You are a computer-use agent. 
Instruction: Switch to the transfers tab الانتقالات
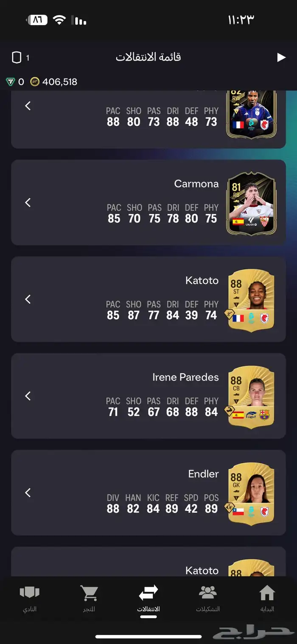tap(148, 598)
